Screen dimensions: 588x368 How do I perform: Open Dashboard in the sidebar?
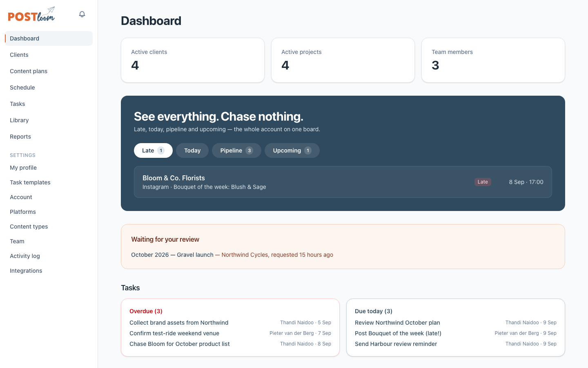49,38
